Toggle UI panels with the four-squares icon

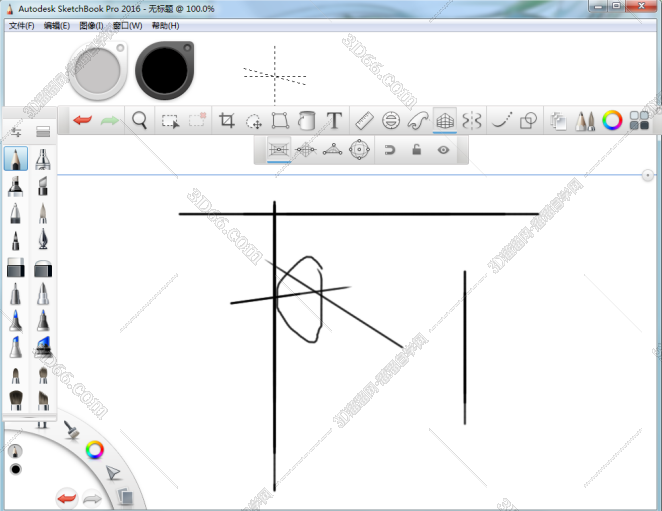coord(639,121)
